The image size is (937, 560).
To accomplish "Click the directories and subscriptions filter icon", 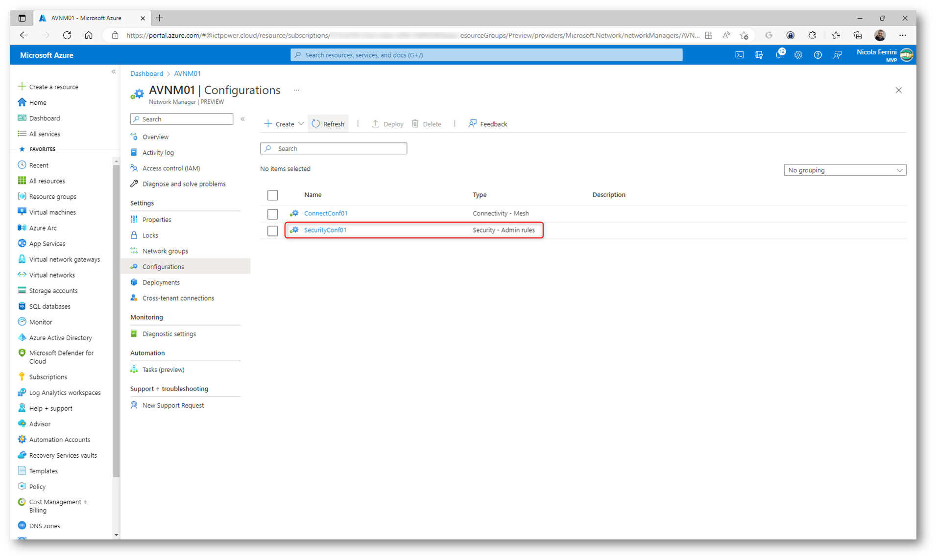I will pos(759,55).
